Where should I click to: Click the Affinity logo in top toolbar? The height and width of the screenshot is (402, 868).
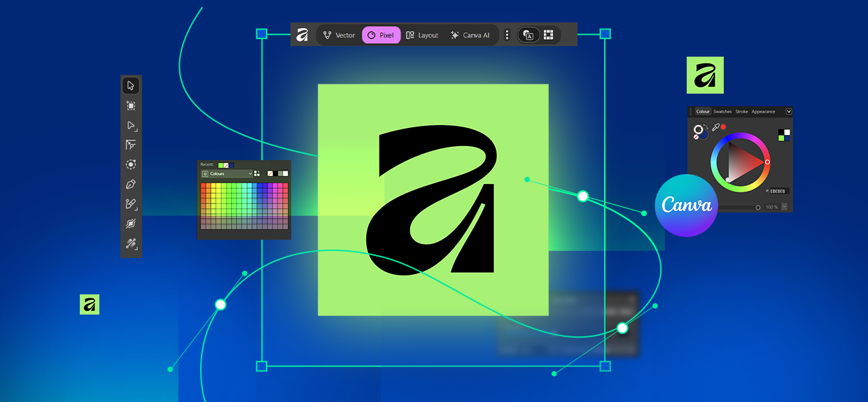tap(302, 35)
